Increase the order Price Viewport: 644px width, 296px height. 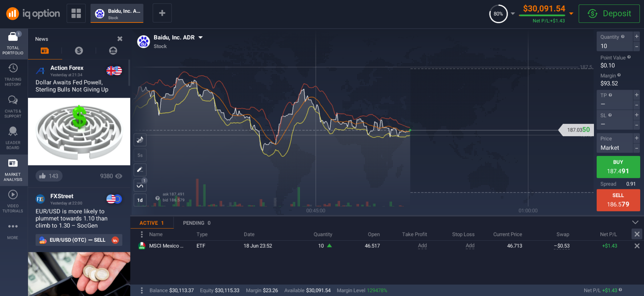pyautogui.click(x=636, y=138)
